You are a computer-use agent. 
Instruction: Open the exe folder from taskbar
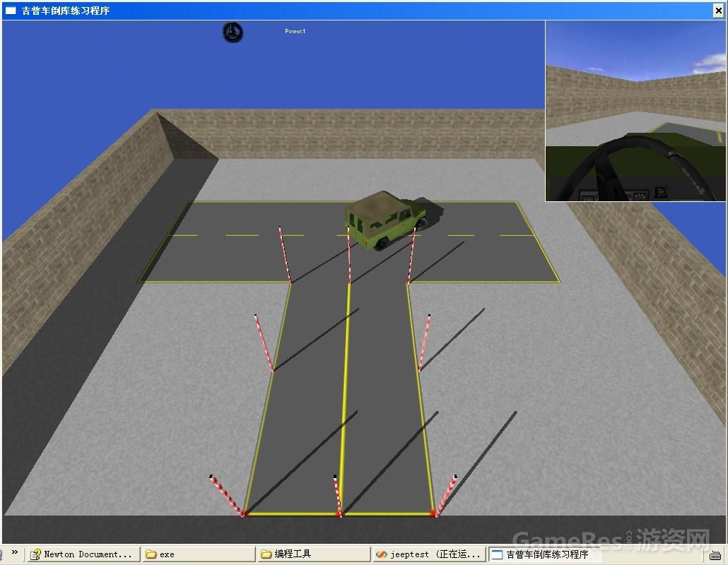[x=198, y=554]
